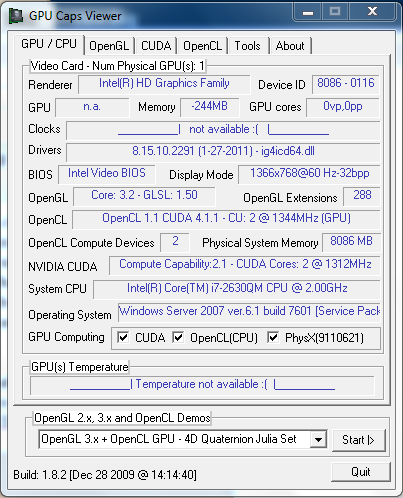Click the OpenCL Compute Devices value 2
The image size is (403, 498).
(175, 242)
